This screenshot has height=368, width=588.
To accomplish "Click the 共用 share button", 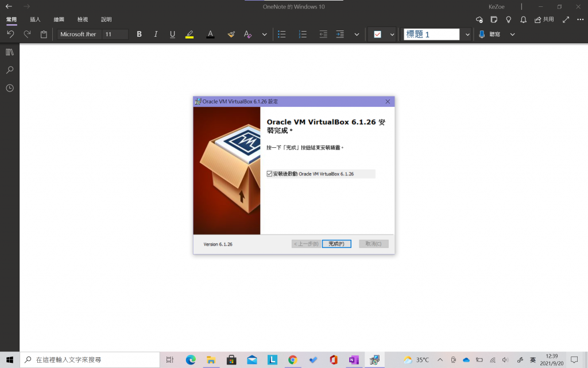I will 544,20.
